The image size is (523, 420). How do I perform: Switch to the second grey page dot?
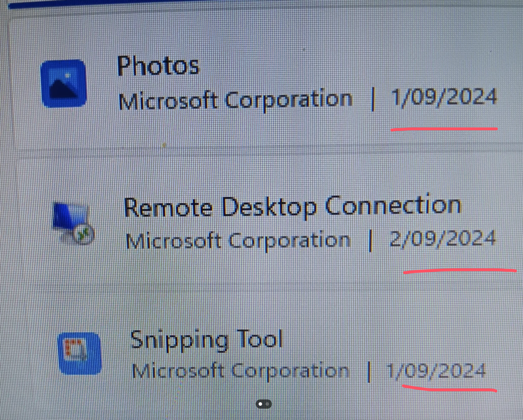click(267, 404)
